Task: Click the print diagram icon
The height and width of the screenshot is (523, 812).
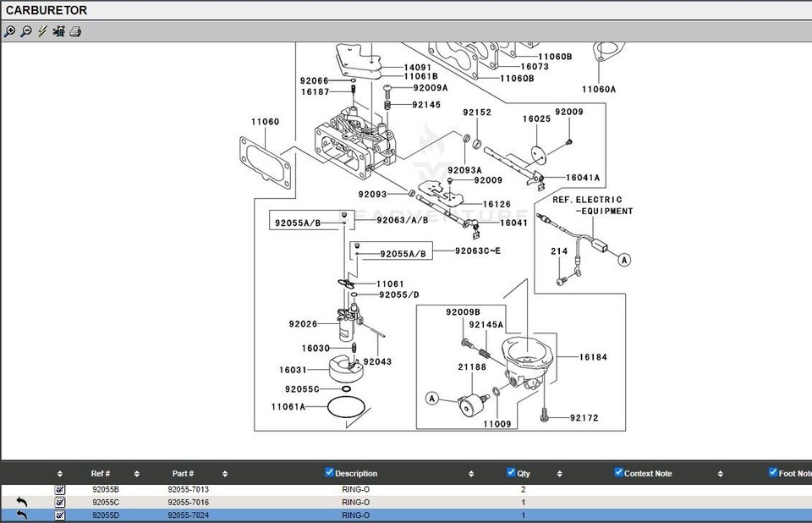Action: [x=75, y=31]
